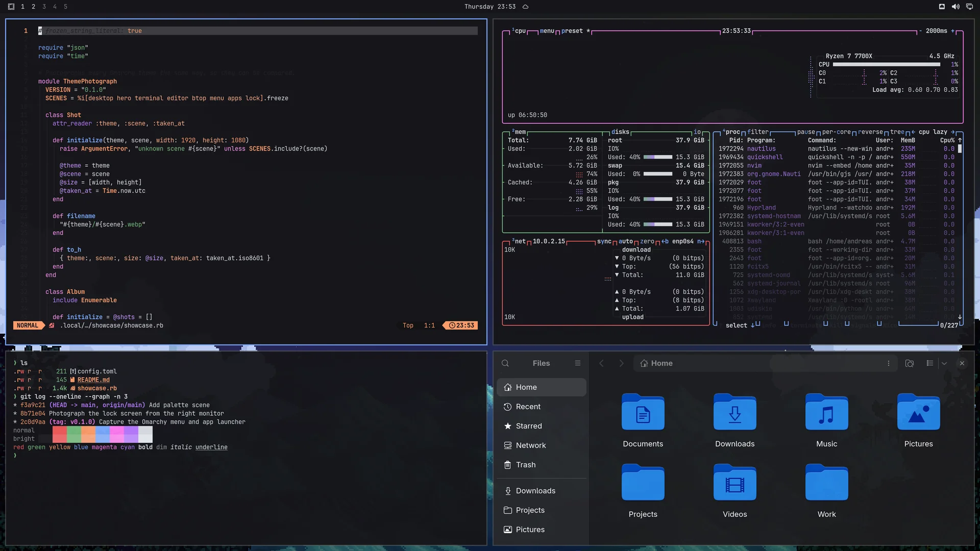Screen dimensions: 980x551
Task: Open the search icon in Files sidebar
Action: pos(505,363)
